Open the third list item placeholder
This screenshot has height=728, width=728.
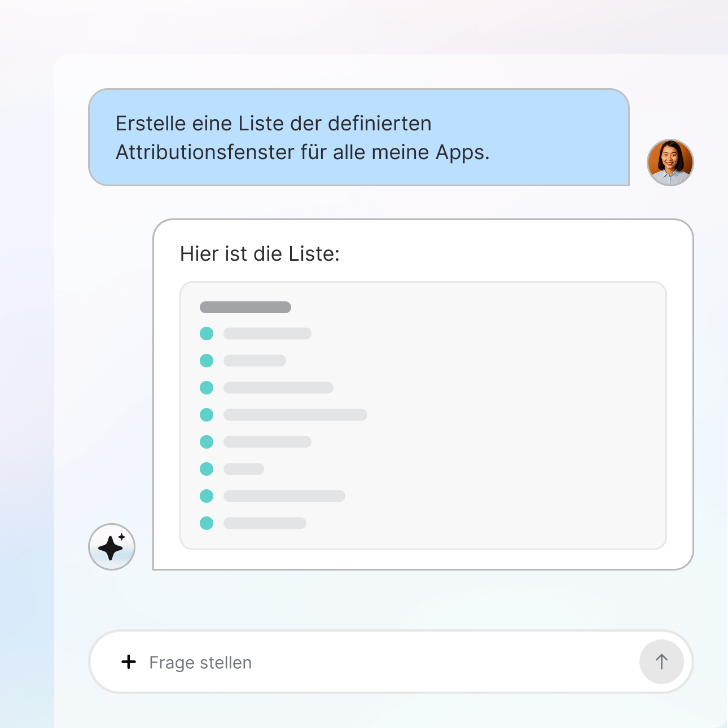(x=278, y=388)
